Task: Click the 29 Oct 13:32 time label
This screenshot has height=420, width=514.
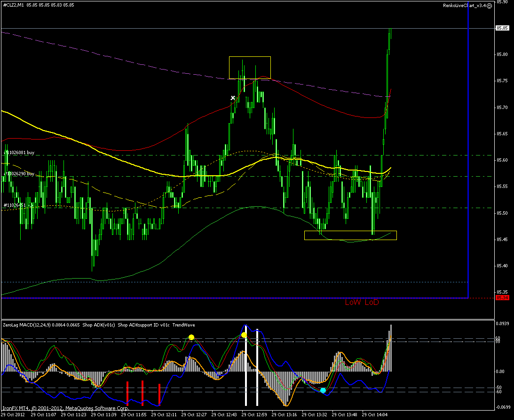Action: pyautogui.click(x=315, y=415)
